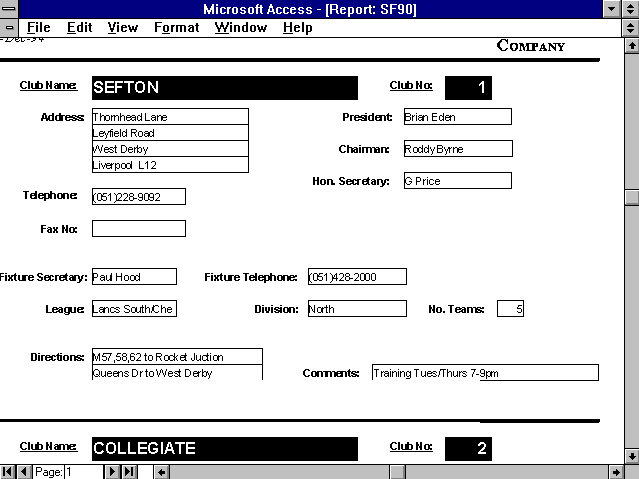Click the League field Lancs South/Che

click(134, 309)
